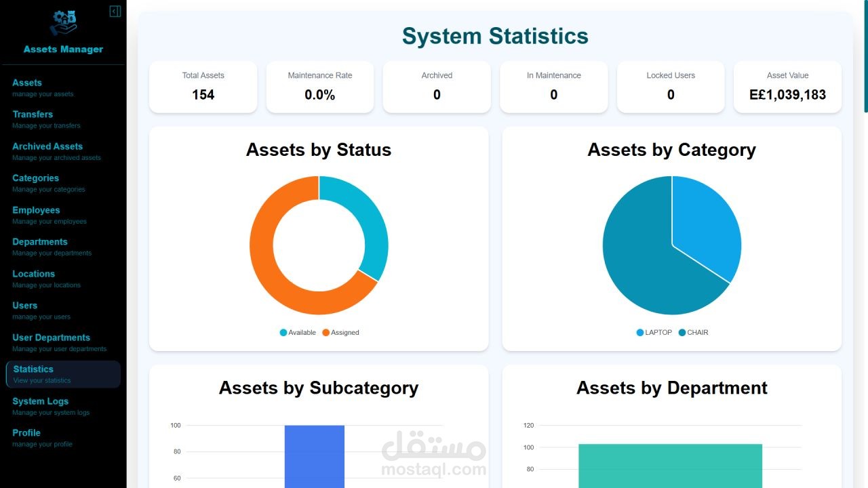The height and width of the screenshot is (488, 868).
Task: Toggle the Assigned legend item
Action: 340,333
